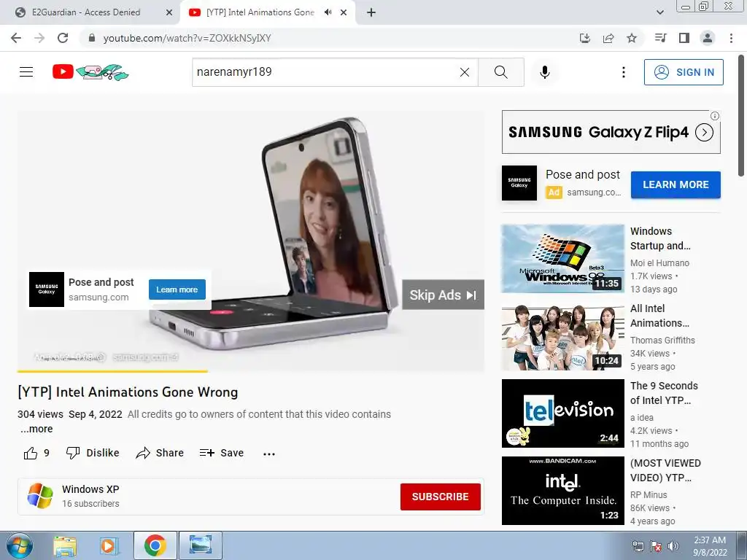
Task: Go to YouTube home via logo
Action: click(90, 72)
